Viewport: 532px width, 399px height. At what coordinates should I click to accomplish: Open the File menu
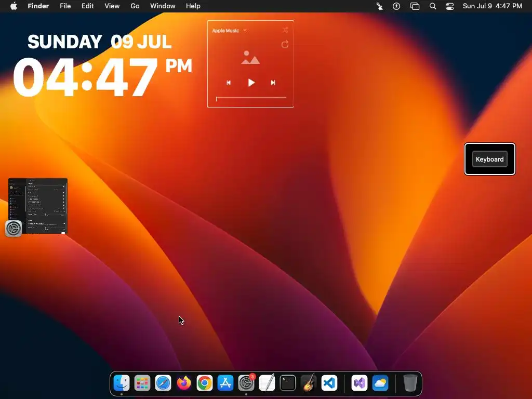click(x=65, y=6)
